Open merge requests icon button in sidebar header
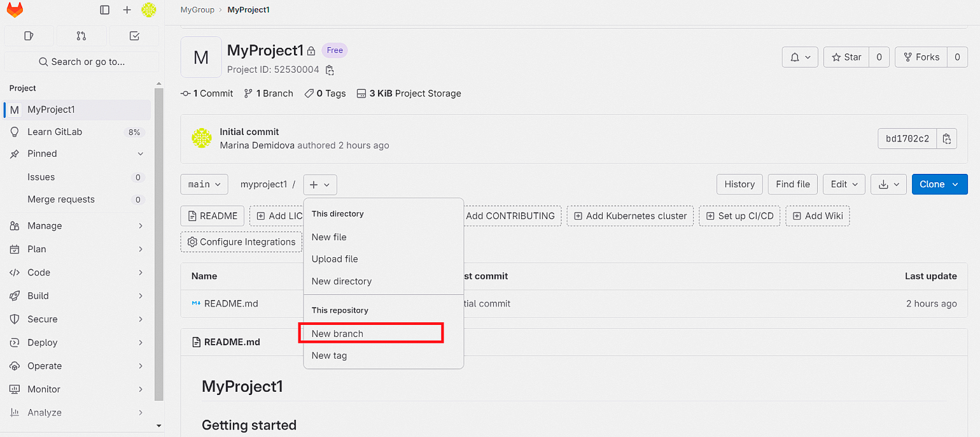The width and height of the screenshot is (980, 437). (x=81, y=36)
